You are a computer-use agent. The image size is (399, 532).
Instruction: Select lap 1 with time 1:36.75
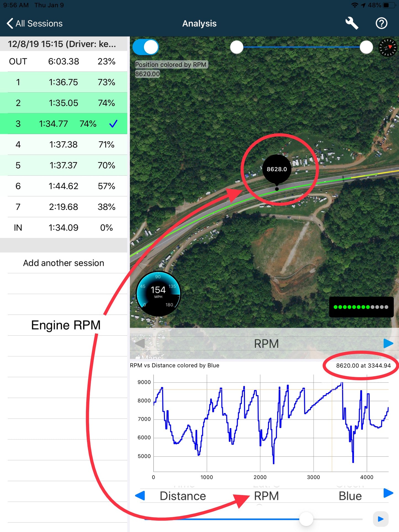pyautogui.click(x=64, y=82)
